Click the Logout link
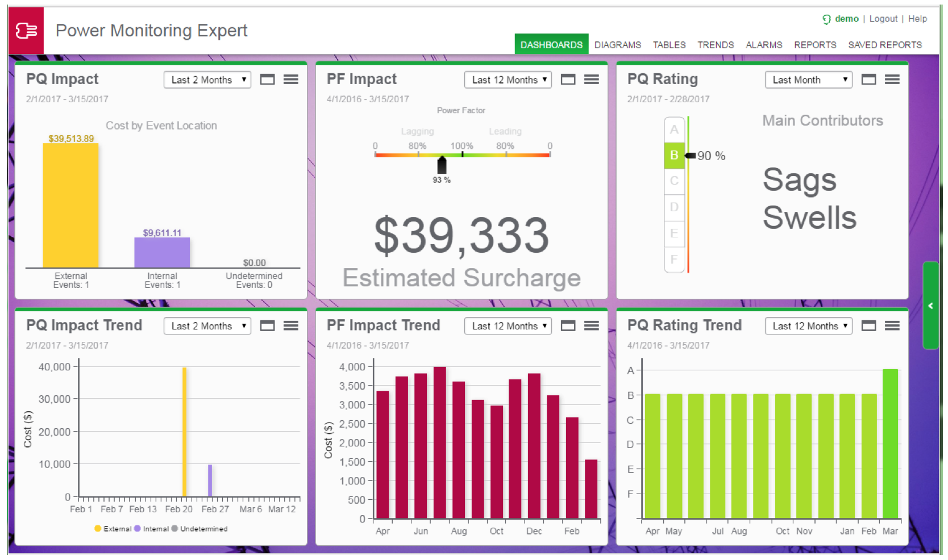 click(883, 19)
